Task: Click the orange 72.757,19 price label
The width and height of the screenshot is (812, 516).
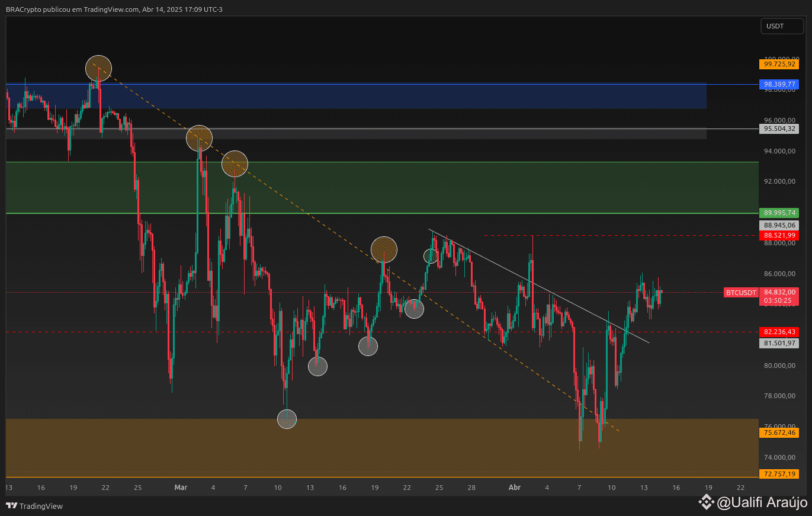Action: click(779, 474)
